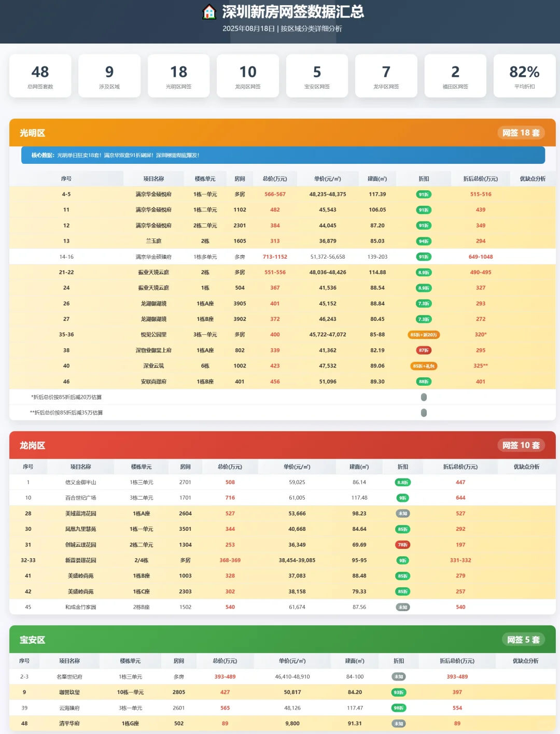Click the 88折 badge for 安联尚璟府

[x=424, y=382]
